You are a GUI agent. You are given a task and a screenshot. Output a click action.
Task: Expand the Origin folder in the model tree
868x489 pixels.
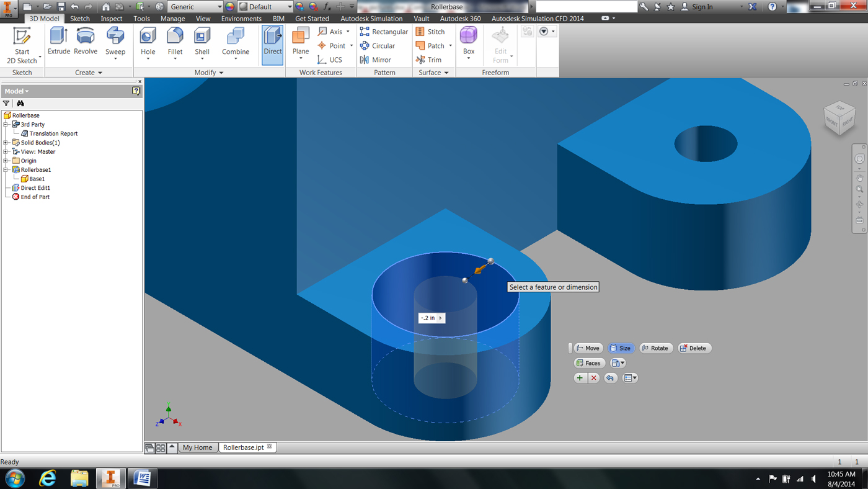pyautogui.click(x=4, y=160)
